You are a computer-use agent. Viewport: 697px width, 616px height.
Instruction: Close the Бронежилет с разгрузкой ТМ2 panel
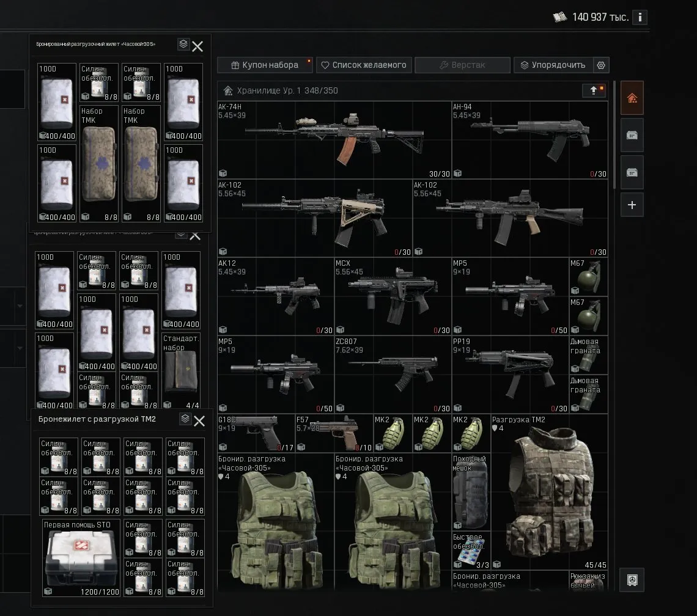(199, 420)
